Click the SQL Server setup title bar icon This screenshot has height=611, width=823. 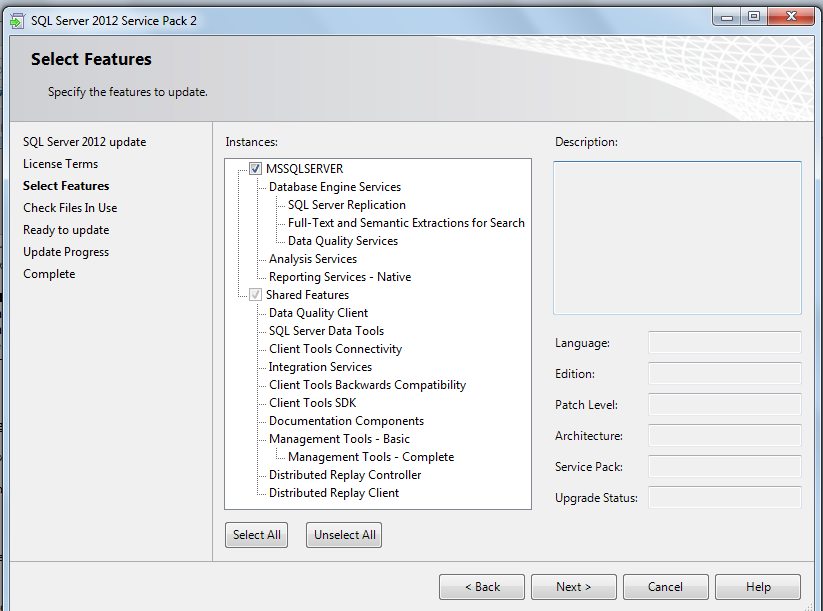17,21
